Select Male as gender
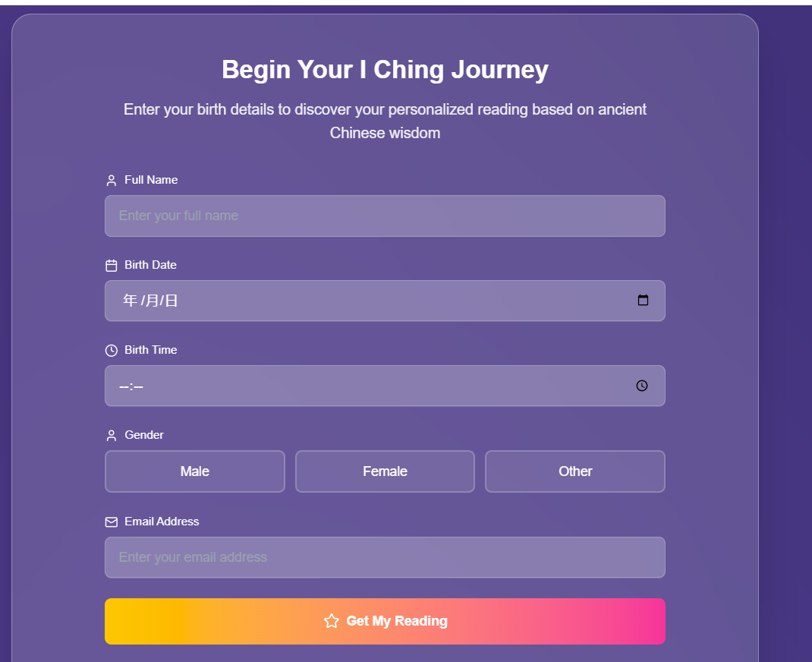Screen dimensions: 812x662 click(195, 471)
